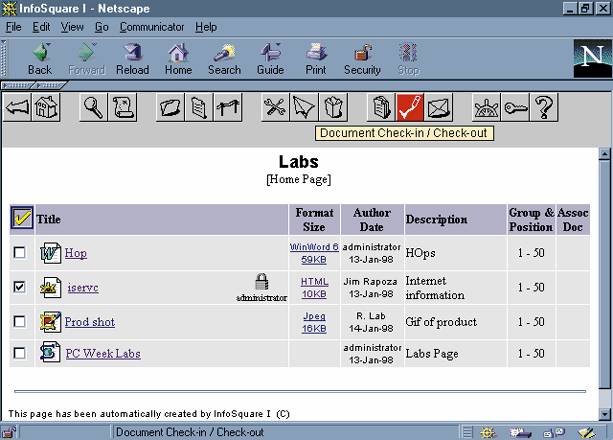Open the View menu
Screen dimensions: 613x440
[x=72, y=27]
